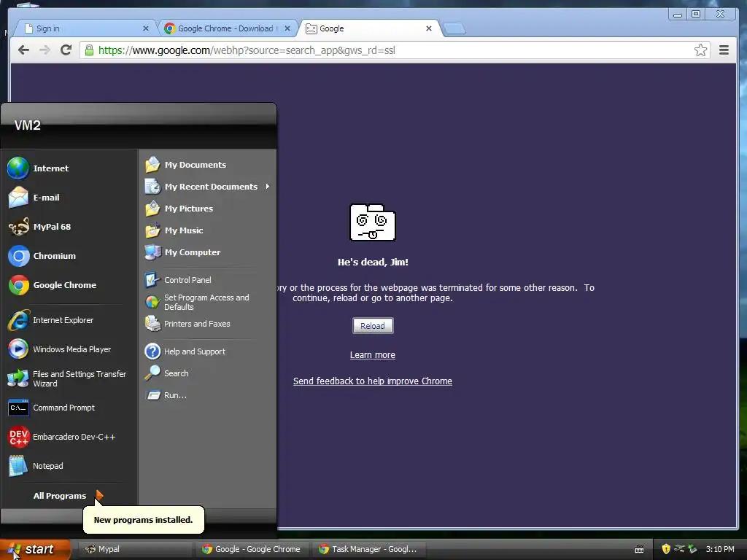747x560 pixels.
Task: Open Search from the Start menu
Action: pyautogui.click(x=208, y=373)
